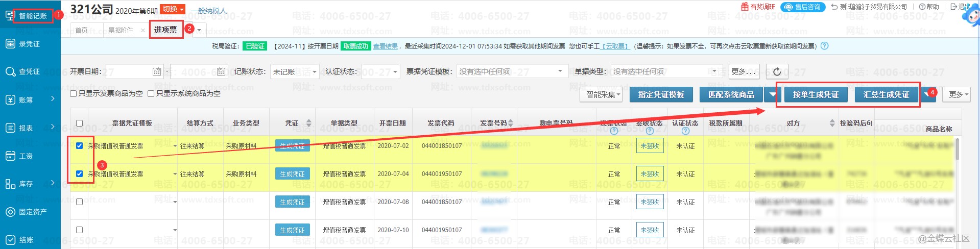
Task: Click 指定凭证模板 button
Action: tap(661, 94)
